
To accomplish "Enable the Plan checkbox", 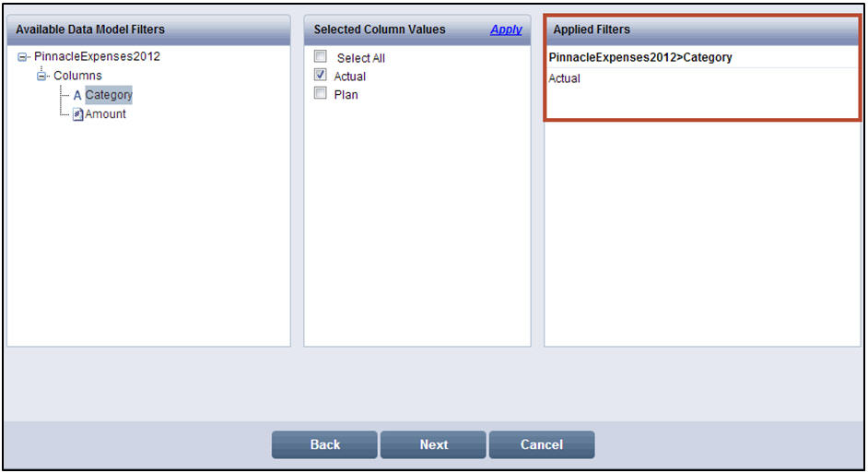I will (321, 93).
